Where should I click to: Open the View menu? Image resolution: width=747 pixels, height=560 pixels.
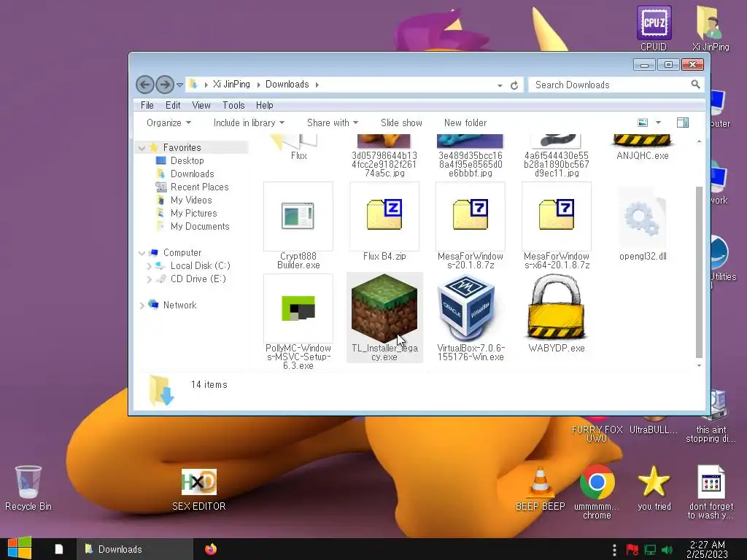click(x=201, y=105)
